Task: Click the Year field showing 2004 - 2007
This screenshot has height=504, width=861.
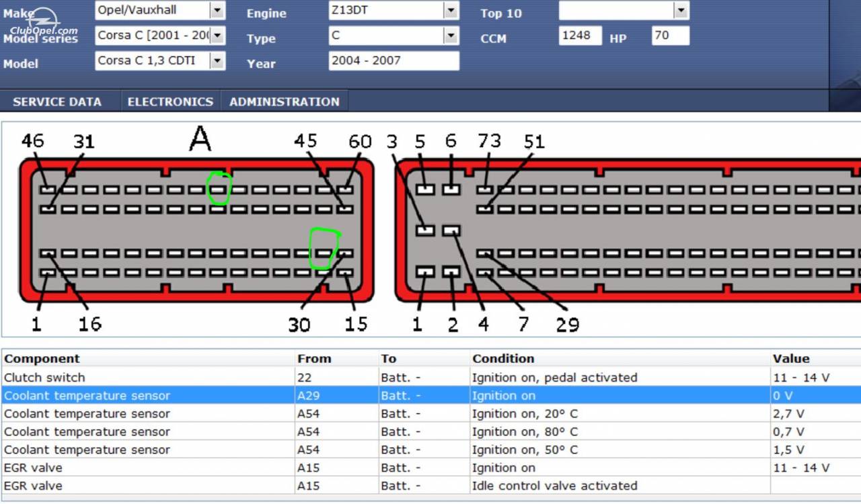Action: (394, 60)
